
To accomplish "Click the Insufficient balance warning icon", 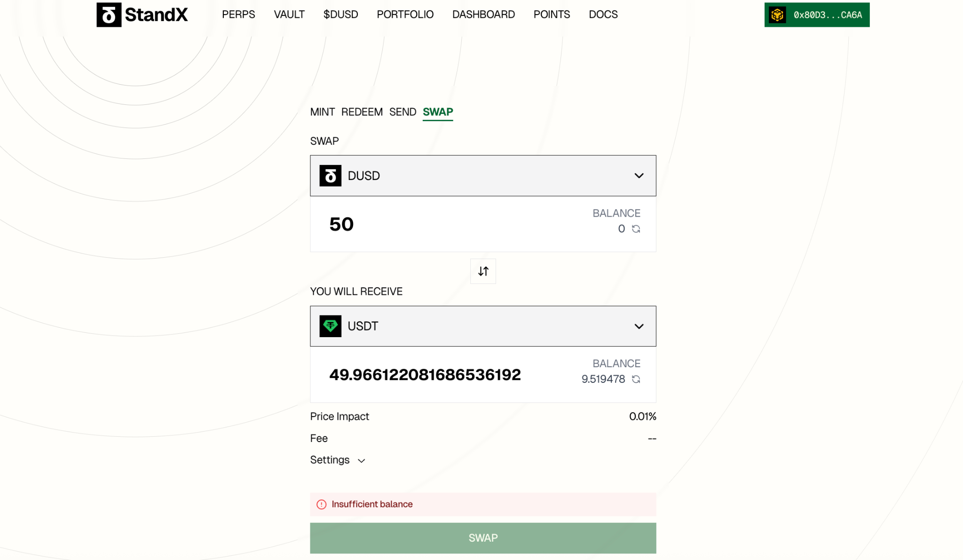I will [322, 505].
